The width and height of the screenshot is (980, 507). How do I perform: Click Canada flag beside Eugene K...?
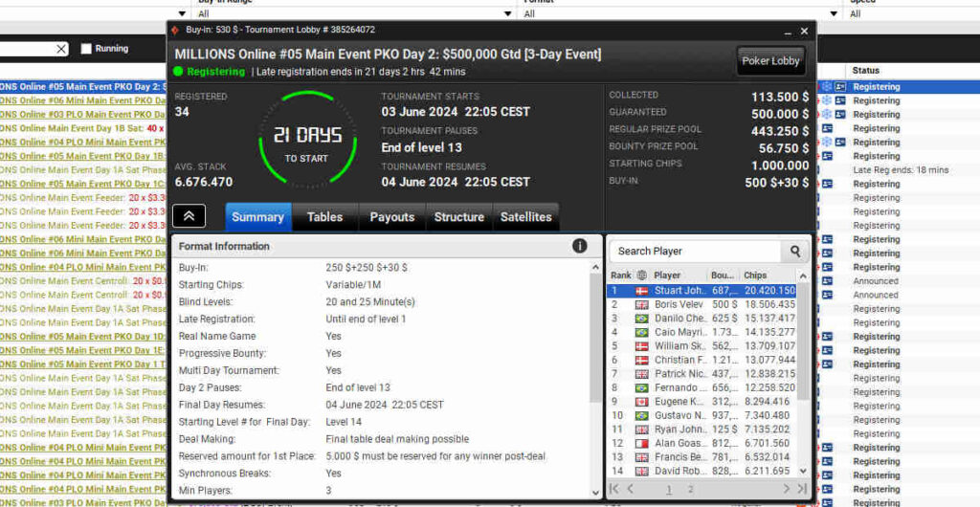642,402
